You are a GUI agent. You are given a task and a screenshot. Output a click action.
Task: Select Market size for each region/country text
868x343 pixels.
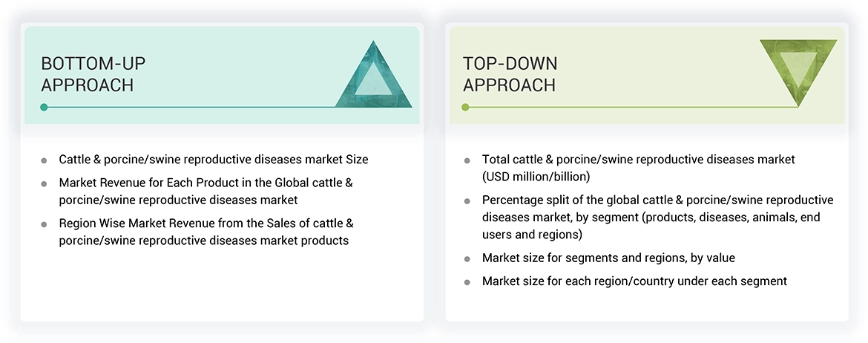click(634, 281)
